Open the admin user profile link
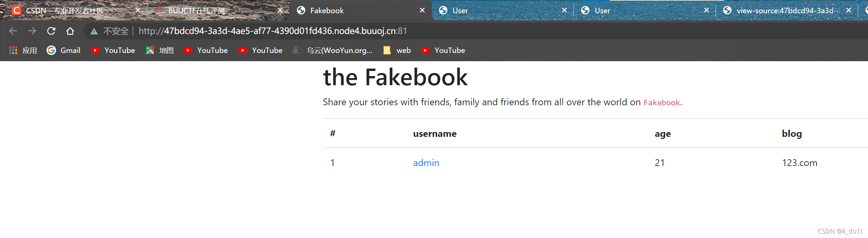The height and width of the screenshot is (238, 868). [x=426, y=163]
